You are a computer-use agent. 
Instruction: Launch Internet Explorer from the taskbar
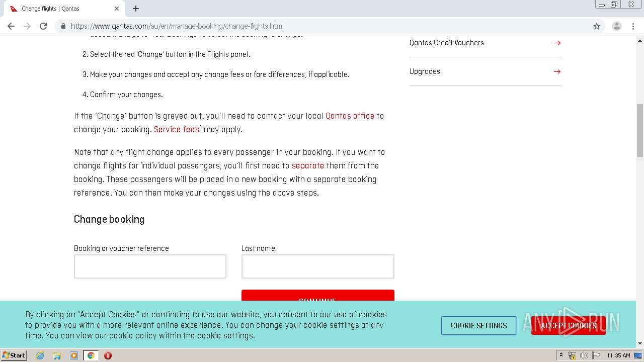coord(40,355)
